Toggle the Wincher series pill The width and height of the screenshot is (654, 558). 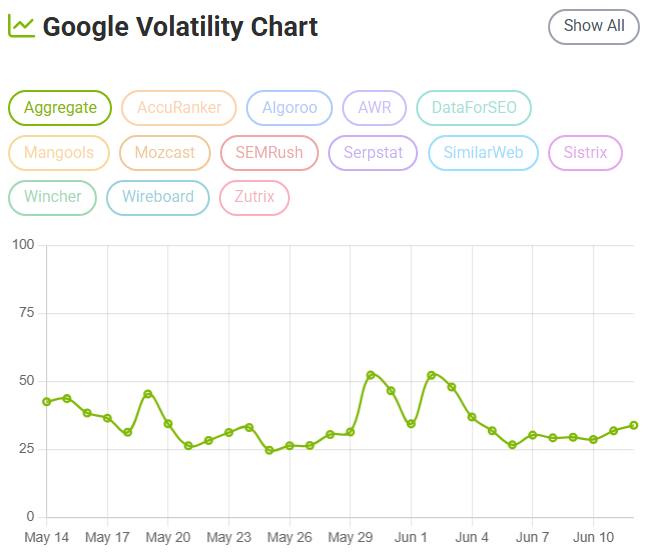[x=53, y=198]
